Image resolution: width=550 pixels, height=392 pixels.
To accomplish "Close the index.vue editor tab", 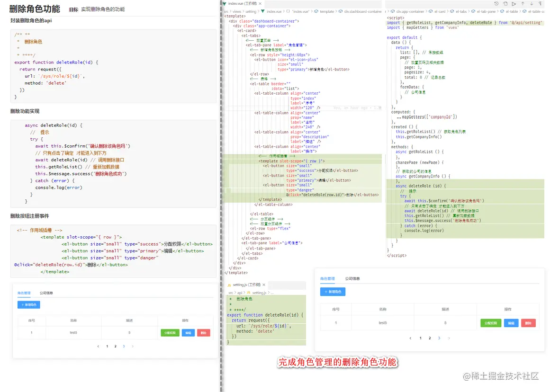I will (260, 3).
